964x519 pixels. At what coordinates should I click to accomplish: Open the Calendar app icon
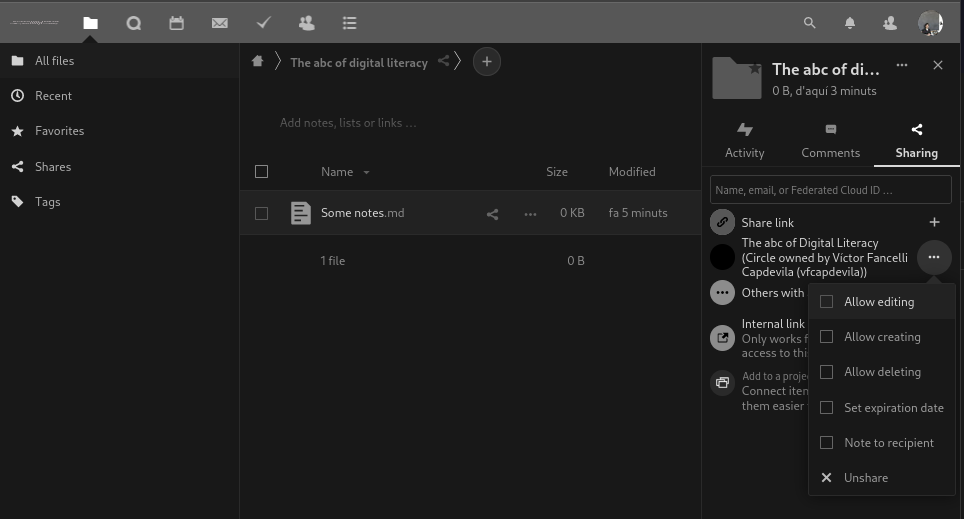click(176, 22)
